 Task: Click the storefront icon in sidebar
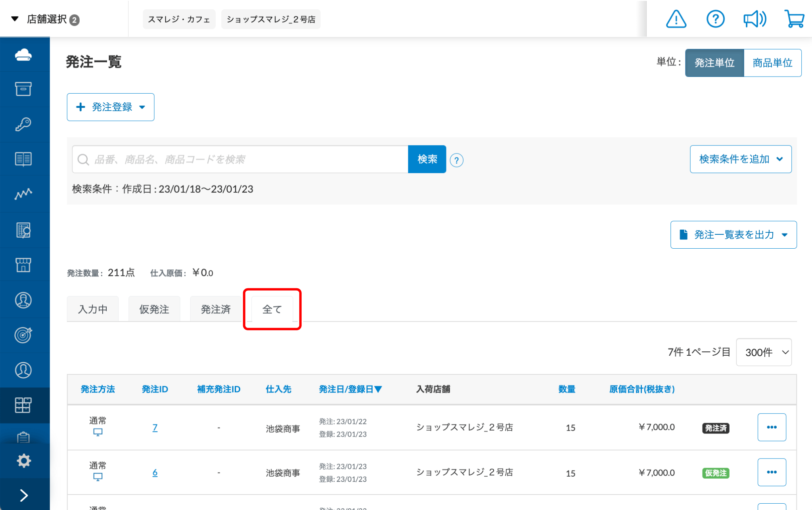23,265
